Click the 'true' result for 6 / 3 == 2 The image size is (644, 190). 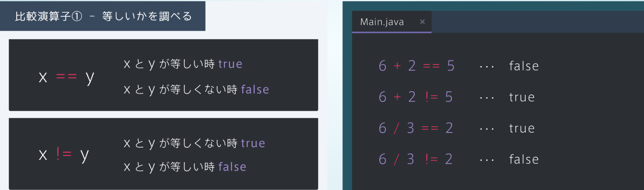point(522,128)
